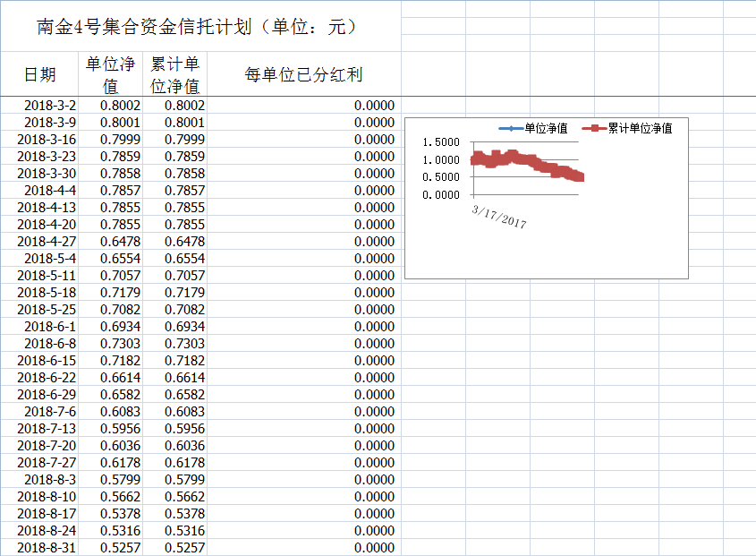Select the red data series line in chart
756x556 pixels.
[528, 164]
